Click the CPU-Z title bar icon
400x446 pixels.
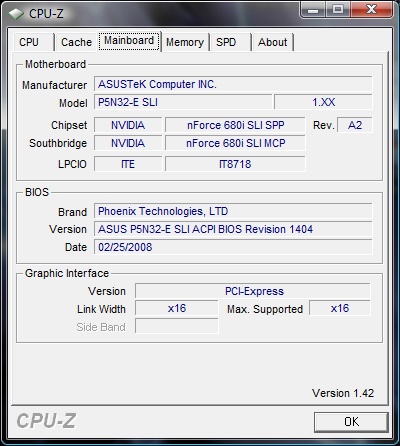coord(16,14)
